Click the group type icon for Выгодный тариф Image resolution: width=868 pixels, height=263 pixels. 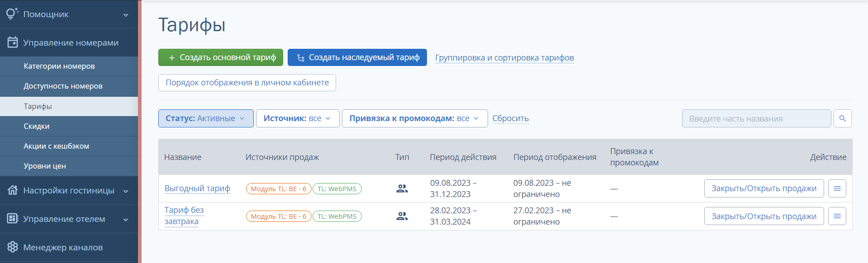[x=402, y=188]
